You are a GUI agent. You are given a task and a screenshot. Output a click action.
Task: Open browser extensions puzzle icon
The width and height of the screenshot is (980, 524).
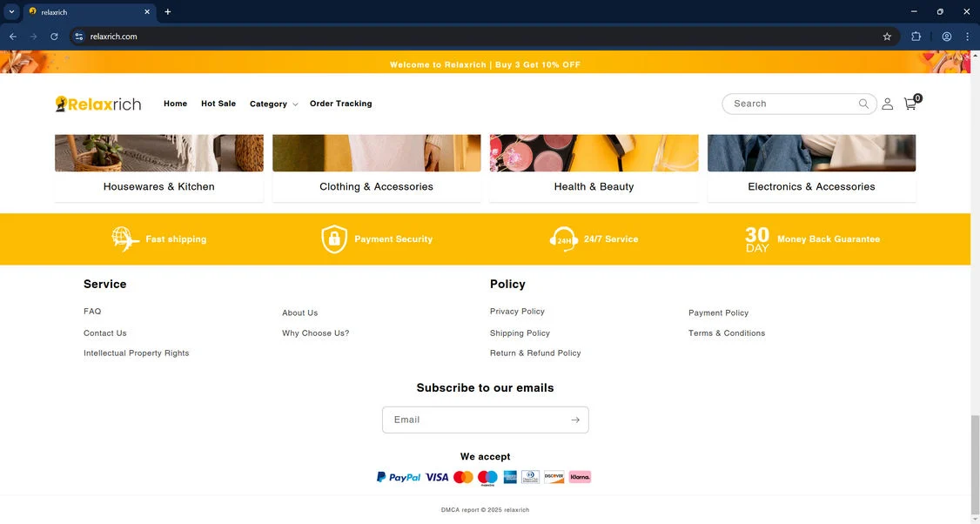[916, 37]
